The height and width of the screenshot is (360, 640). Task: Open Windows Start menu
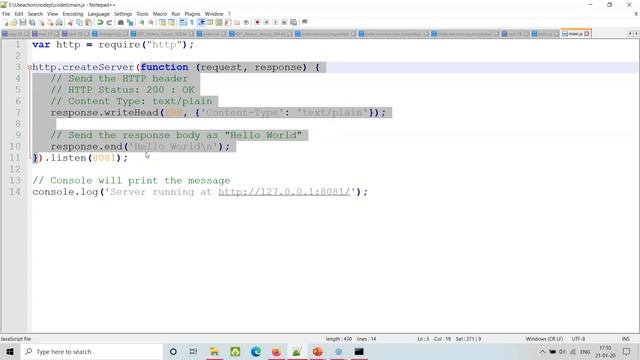click(x=10, y=351)
